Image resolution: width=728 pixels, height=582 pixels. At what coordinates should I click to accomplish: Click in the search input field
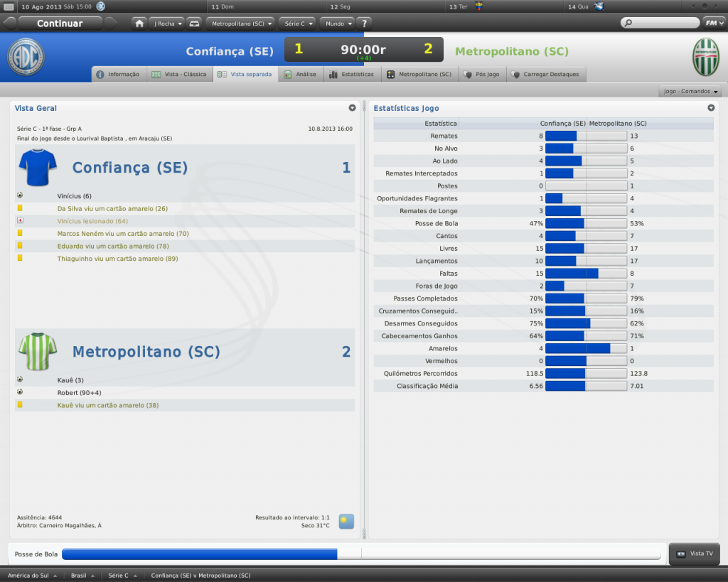pos(660,23)
